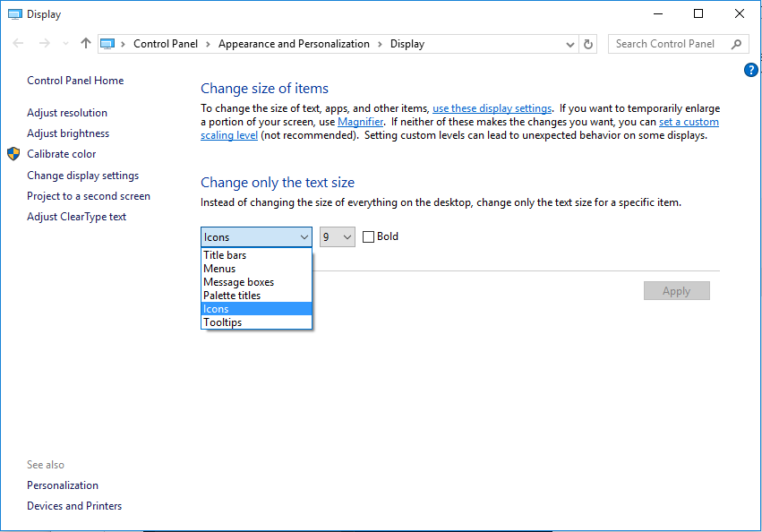
Task: Expand the chevron before Control Panel breadcrumb
Action: [x=123, y=44]
